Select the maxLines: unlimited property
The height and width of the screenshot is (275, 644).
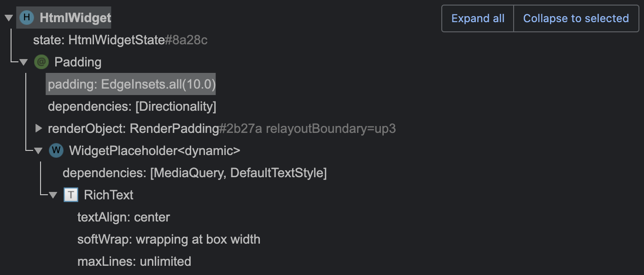(x=134, y=261)
